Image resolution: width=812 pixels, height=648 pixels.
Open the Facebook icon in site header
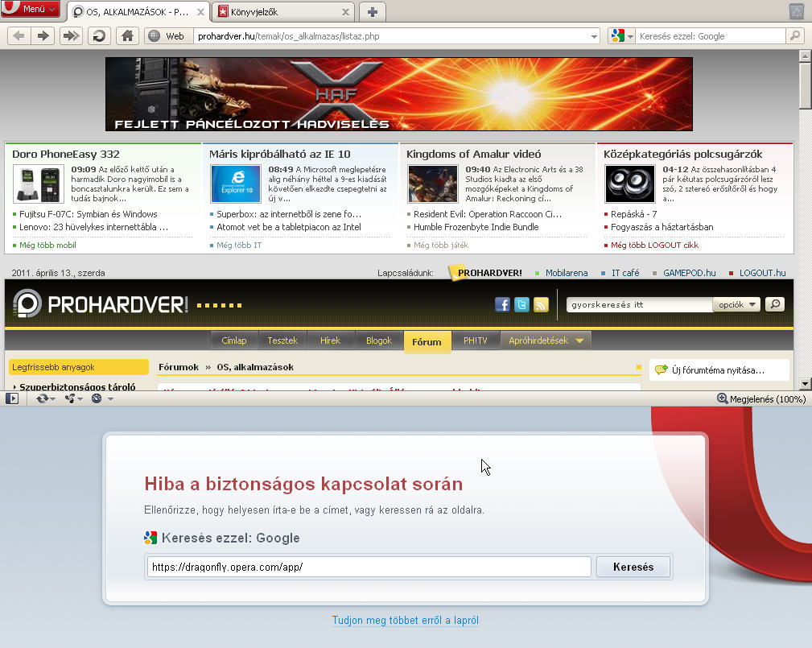click(x=502, y=304)
